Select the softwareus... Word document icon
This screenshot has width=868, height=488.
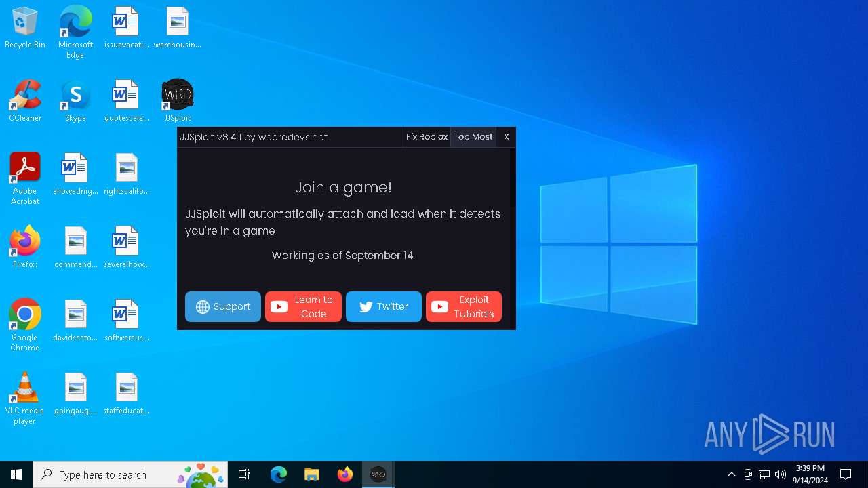126,321
